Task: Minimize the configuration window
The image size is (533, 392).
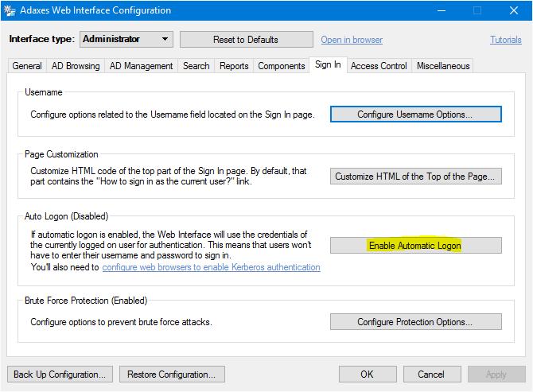Action: coord(442,10)
